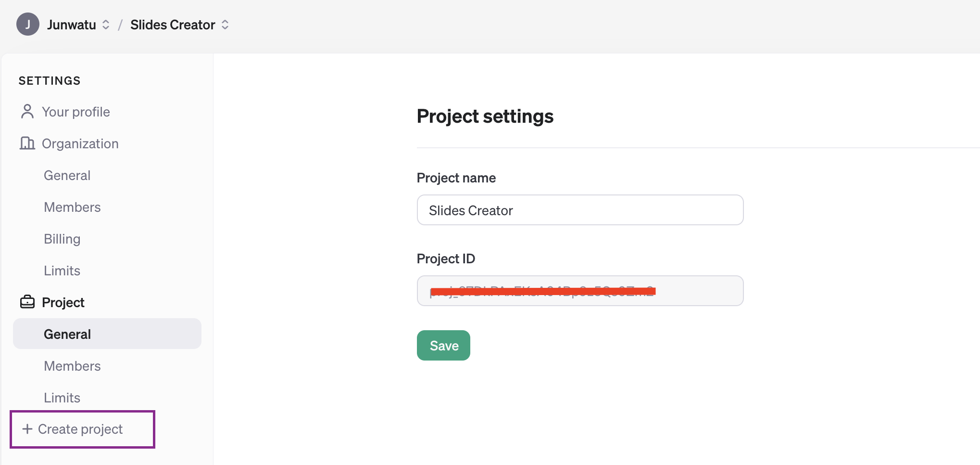The image size is (980, 465).
Task: Click the Project briefcase icon
Action: click(27, 302)
